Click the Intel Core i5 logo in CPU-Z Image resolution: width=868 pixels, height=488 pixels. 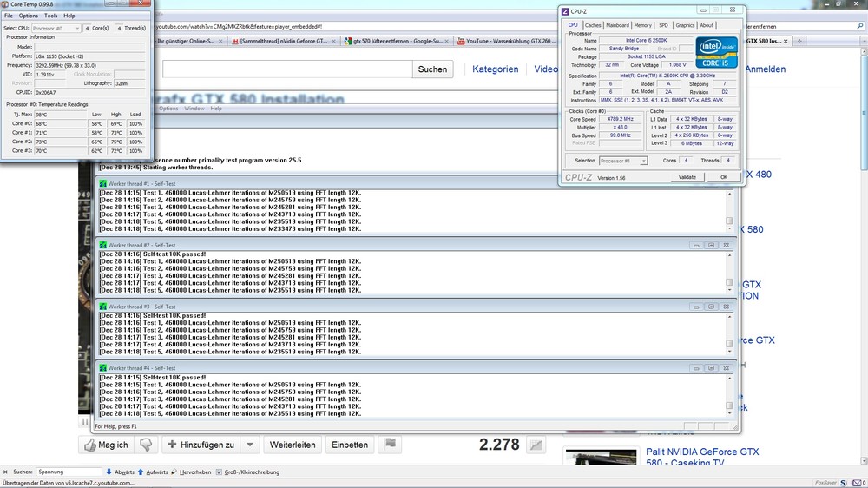tap(716, 53)
